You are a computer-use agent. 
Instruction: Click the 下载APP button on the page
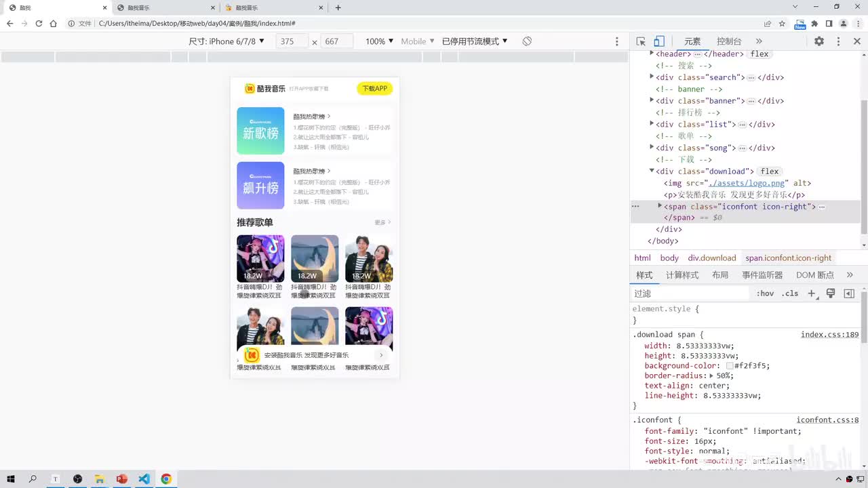point(374,89)
